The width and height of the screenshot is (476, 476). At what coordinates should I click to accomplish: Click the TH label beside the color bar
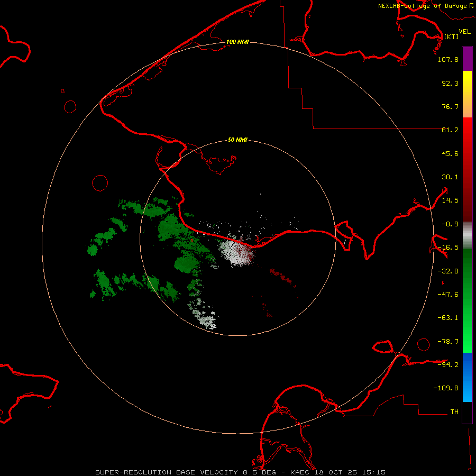454,412
